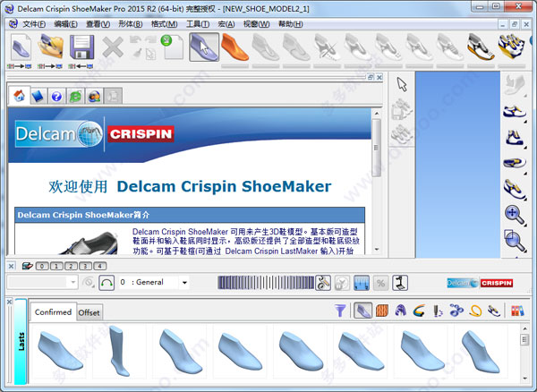Close the levels toolbar with its X

(11, 266)
